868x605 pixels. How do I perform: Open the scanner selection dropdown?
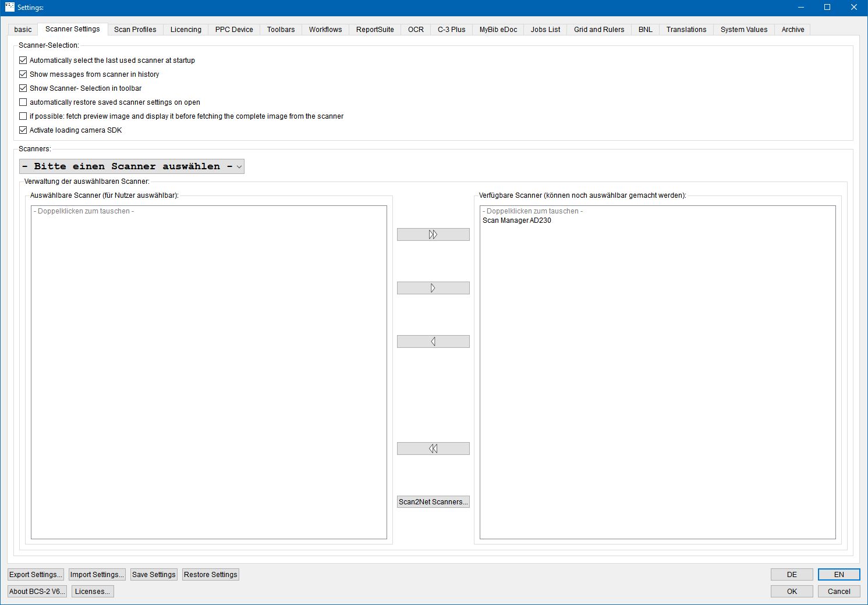coord(238,166)
